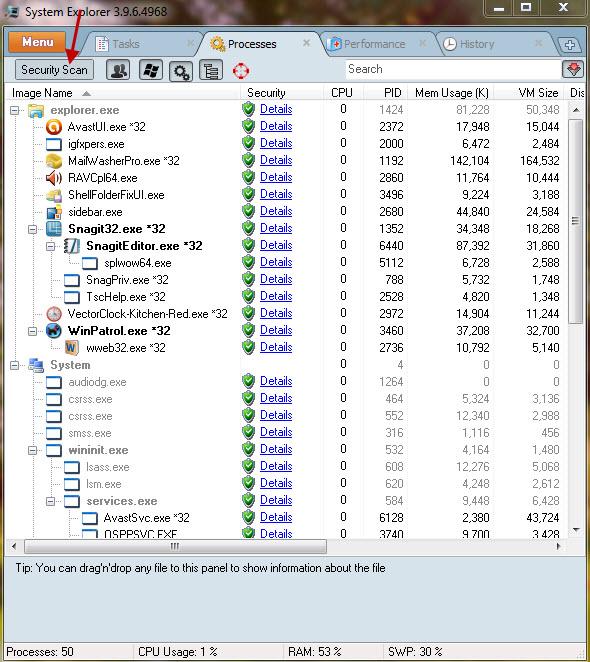Image resolution: width=590 pixels, height=662 pixels.
Task: Click the Windows system processes toolbar icon
Action: tap(151, 70)
